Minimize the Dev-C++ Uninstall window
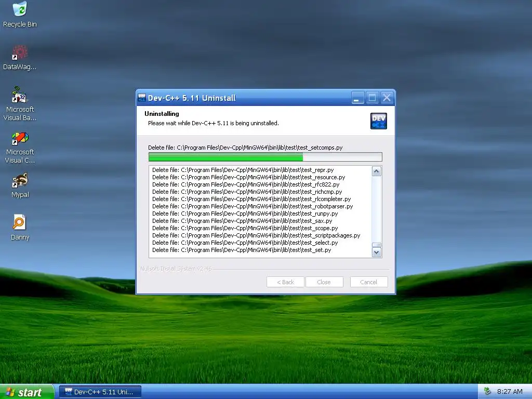The image size is (532, 399). coord(357,98)
